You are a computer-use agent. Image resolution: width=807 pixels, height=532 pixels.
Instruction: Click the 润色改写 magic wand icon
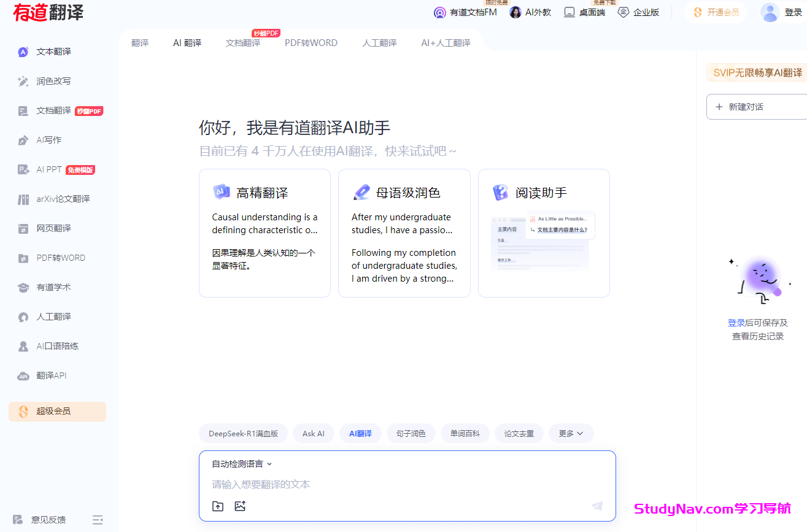click(23, 82)
